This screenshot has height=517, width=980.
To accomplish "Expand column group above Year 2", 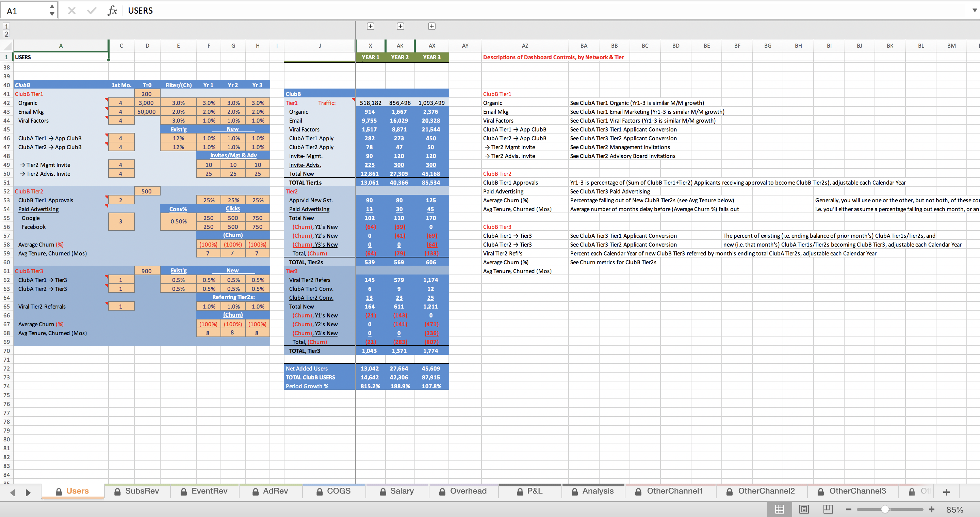I will (x=400, y=26).
